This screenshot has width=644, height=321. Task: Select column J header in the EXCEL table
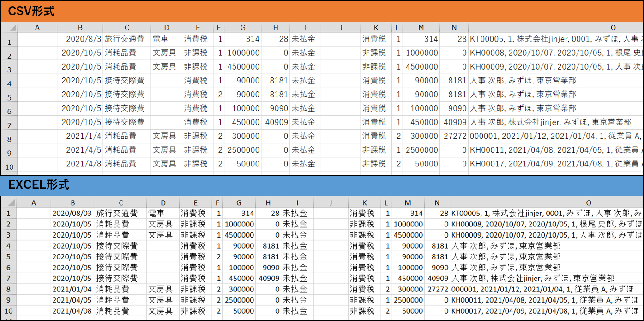331,202
